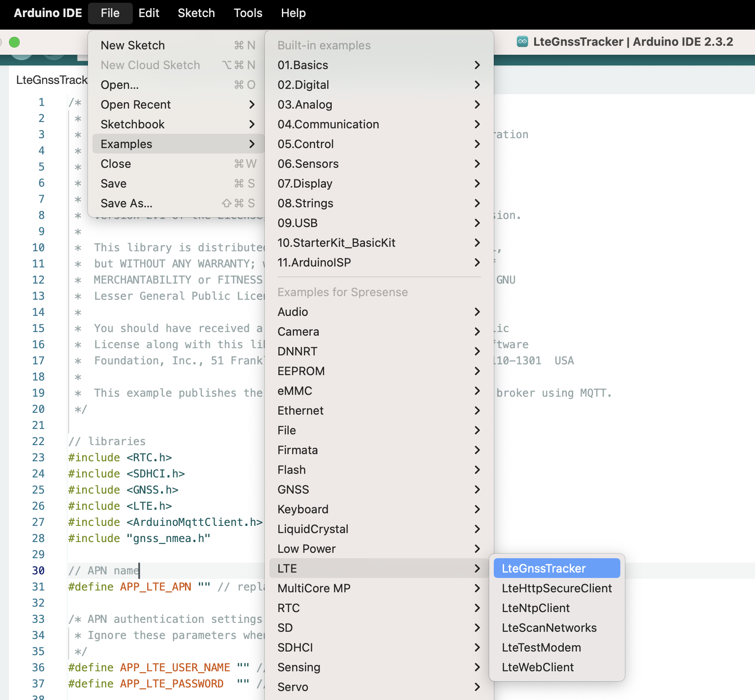Open LteScanNetworks example
Image resolution: width=755 pixels, height=700 pixels.
click(x=557, y=628)
